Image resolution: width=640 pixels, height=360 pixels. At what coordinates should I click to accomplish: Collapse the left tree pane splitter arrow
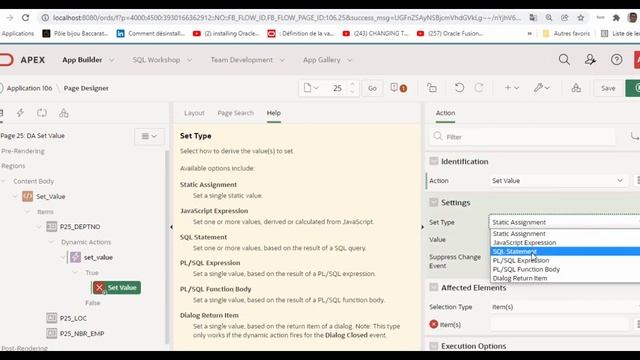pyautogui.click(x=171, y=227)
